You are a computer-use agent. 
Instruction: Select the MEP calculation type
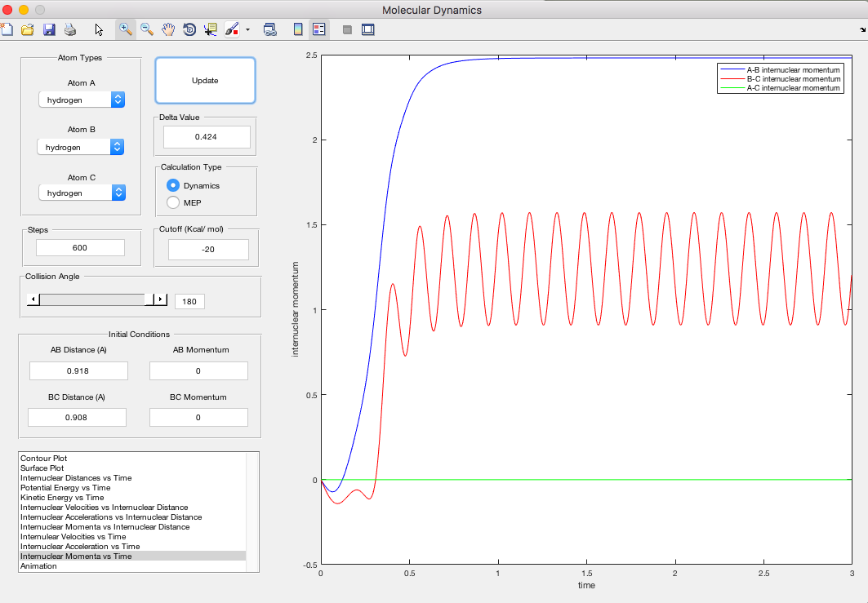(x=173, y=202)
